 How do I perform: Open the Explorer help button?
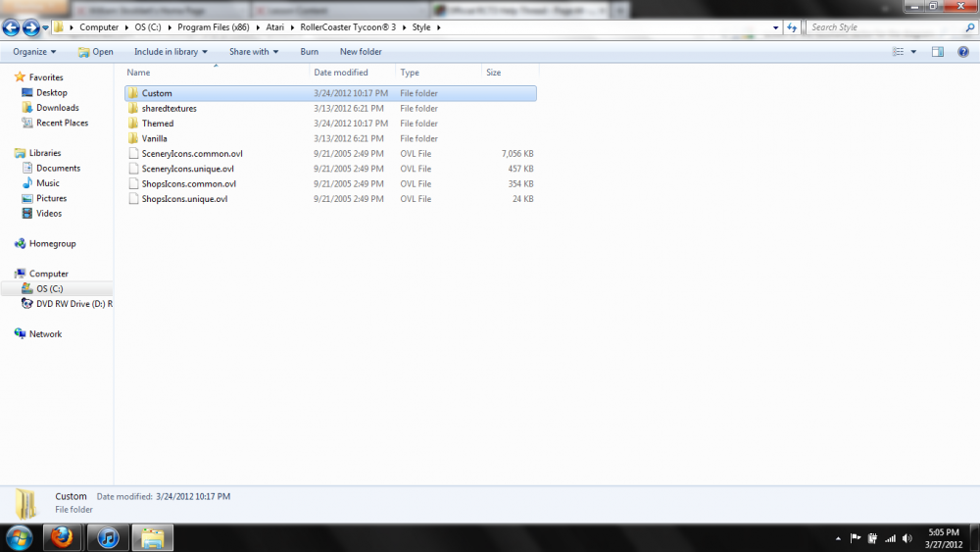click(961, 52)
